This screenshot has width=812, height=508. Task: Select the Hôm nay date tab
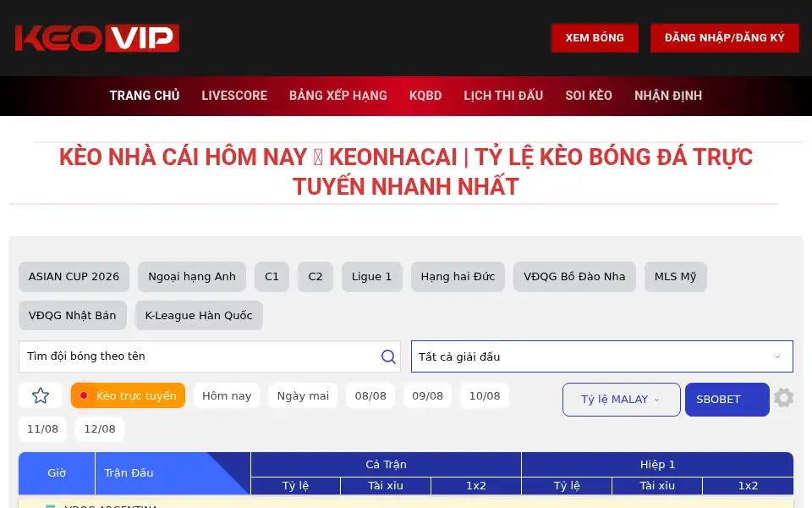click(x=227, y=396)
